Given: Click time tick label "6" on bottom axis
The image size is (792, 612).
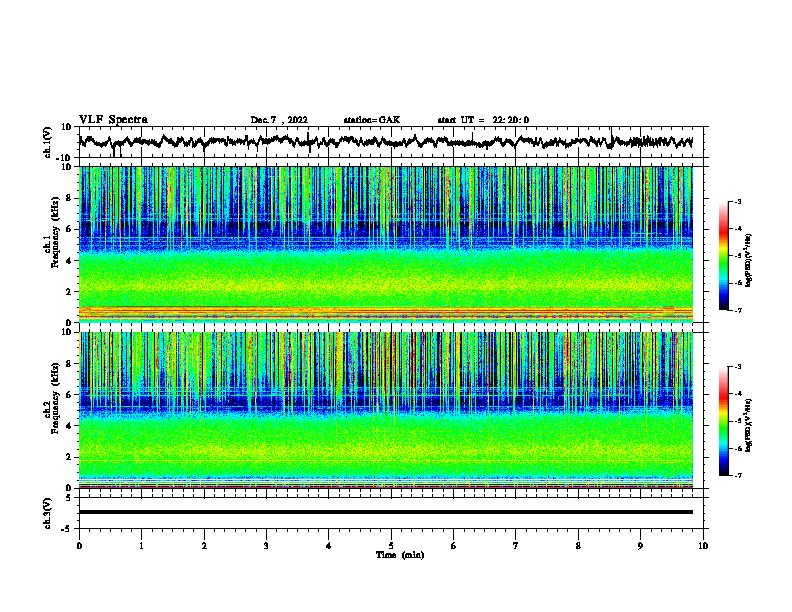Looking at the screenshot, I should pyautogui.click(x=454, y=546).
